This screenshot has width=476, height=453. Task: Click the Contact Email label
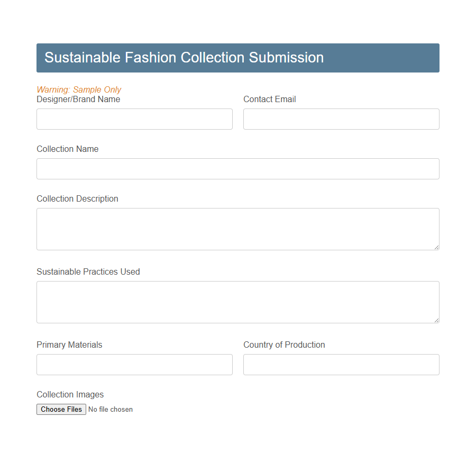coord(270,99)
